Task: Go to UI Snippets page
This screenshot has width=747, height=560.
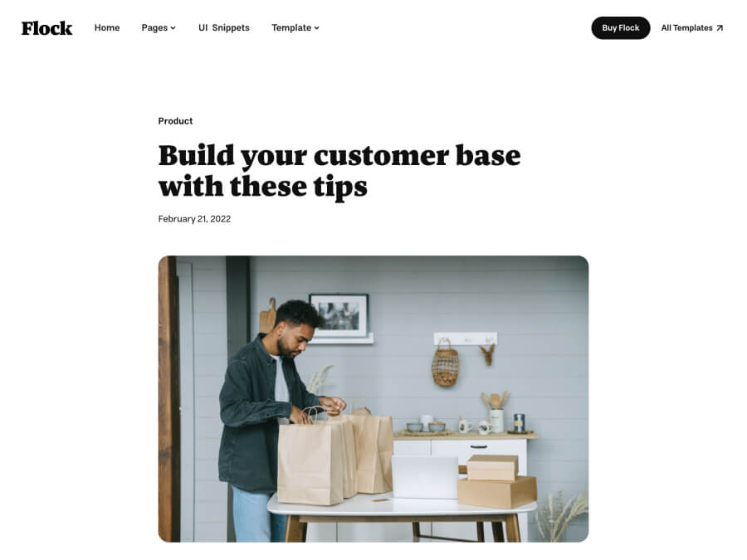Action: point(224,27)
